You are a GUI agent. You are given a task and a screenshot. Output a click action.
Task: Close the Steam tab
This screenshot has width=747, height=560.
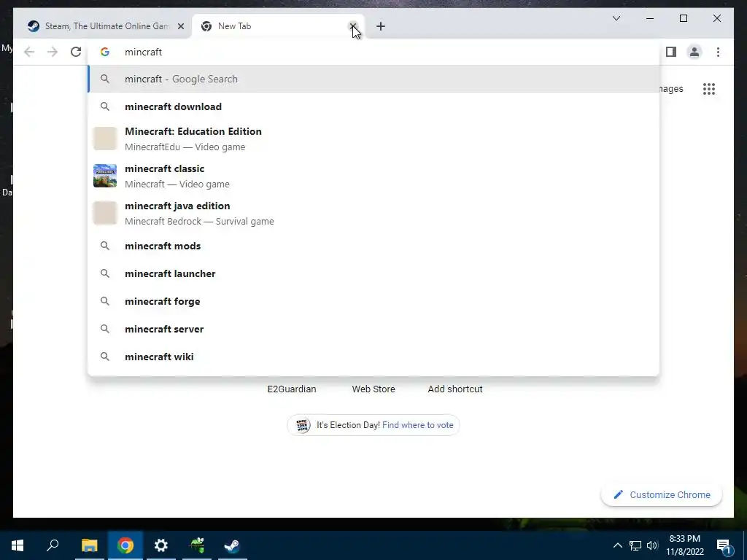point(181,26)
